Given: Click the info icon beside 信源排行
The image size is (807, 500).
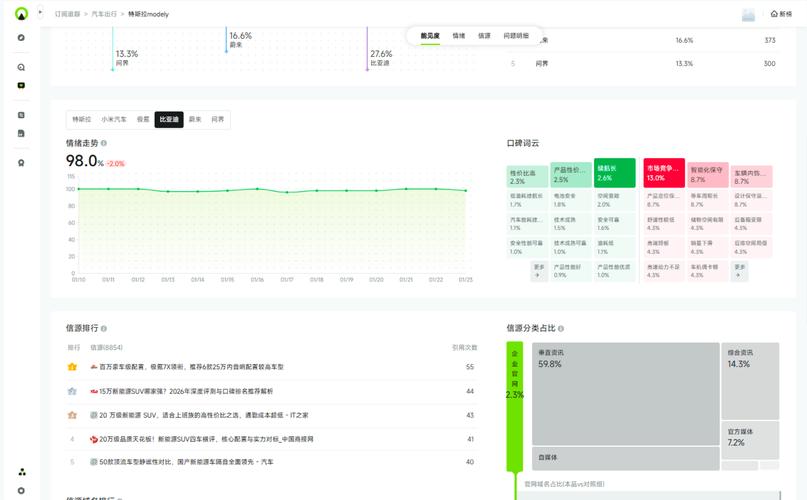Looking at the screenshot, I should click(104, 328).
